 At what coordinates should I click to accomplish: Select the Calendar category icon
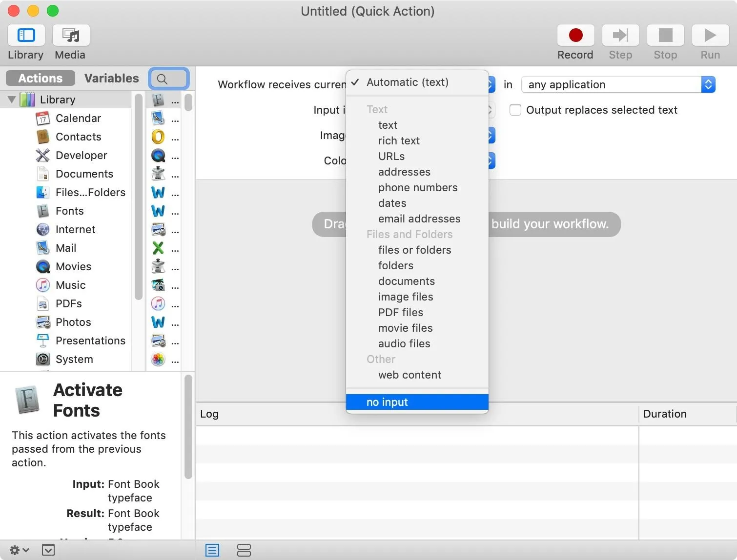point(43,118)
